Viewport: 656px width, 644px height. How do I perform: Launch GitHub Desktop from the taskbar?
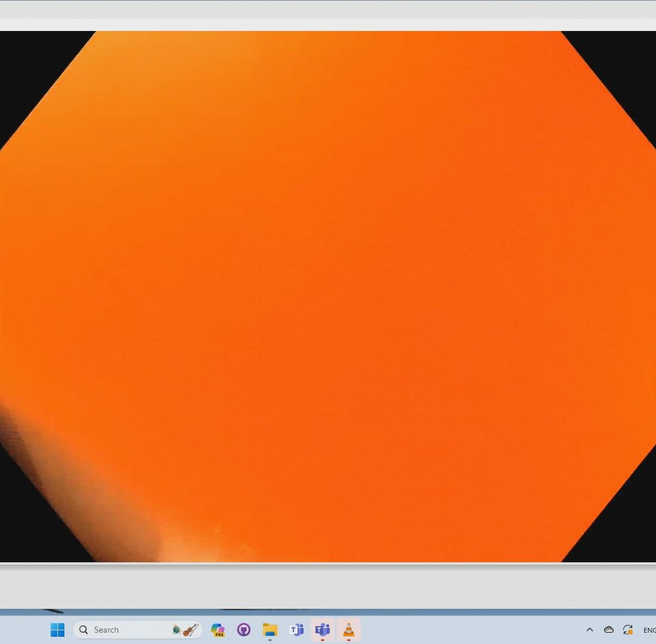point(244,629)
